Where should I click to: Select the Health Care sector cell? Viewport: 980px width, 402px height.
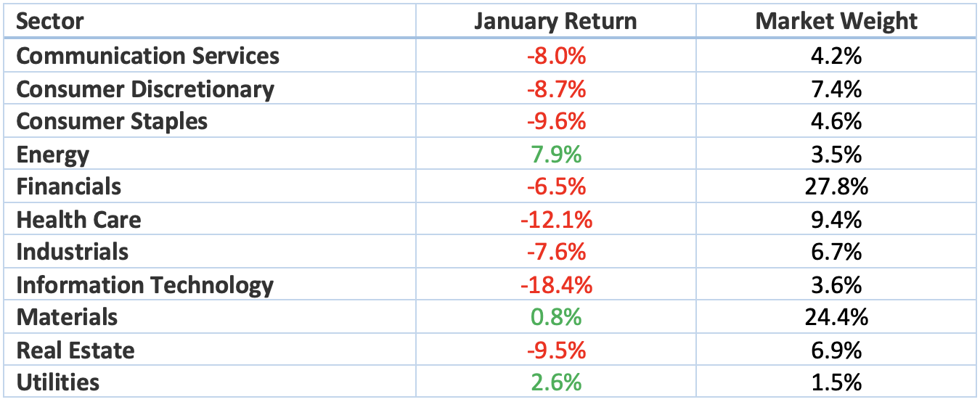point(78,219)
